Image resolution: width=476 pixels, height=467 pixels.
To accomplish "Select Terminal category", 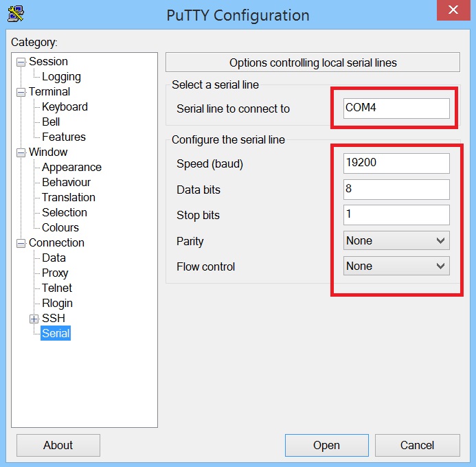I will click(49, 91).
